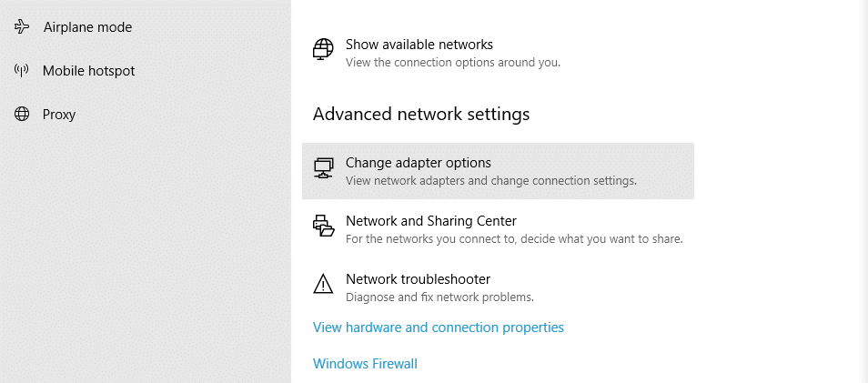The height and width of the screenshot is (383, 868).
Task: Launch Network and Sharing Center
Action: [430, 221]
